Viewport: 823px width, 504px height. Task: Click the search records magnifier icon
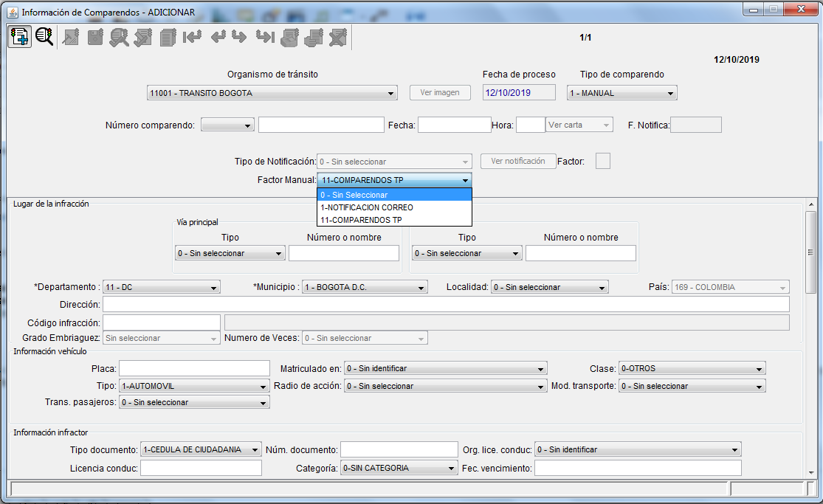pos(44,37)
